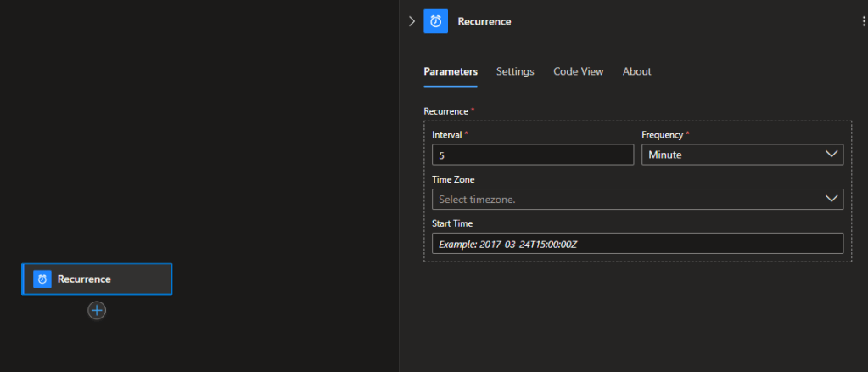Expand the Time Zone chevron arrow
Image resolution: width=868 pixels, height=372 pixels.
tap(831, 199)
